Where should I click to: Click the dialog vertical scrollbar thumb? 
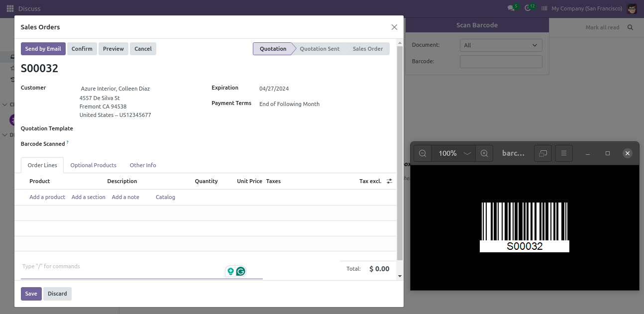(x=400, y=153)
